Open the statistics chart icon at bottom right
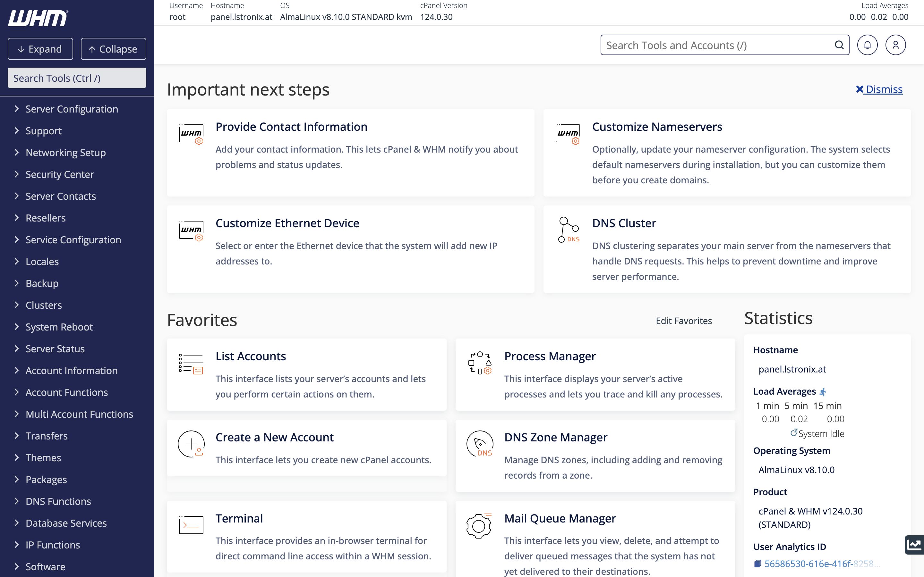The width and height of the screenshot is (924, 577). tap(914, 544)
